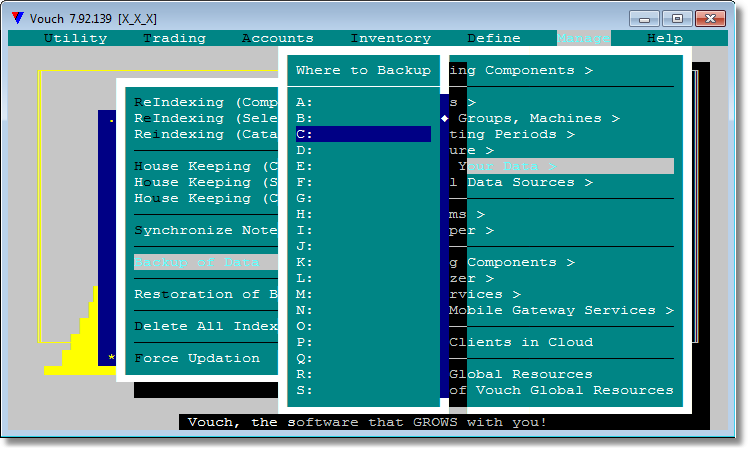This screenshot has width=748, height=450.
Task: Open the Trading menu
Action: tap(175, 38)
